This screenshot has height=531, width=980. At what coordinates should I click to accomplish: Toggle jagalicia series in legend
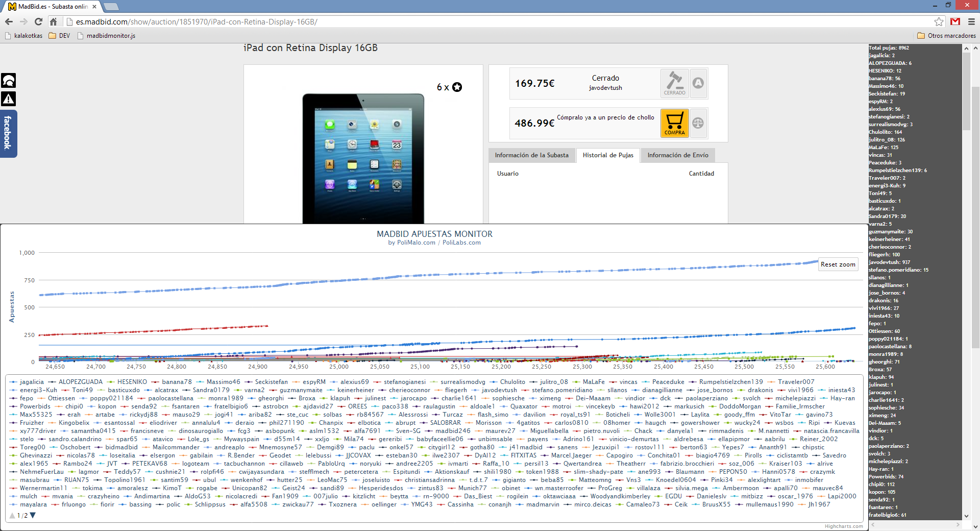pyautogui.click(x=27, y=382)
